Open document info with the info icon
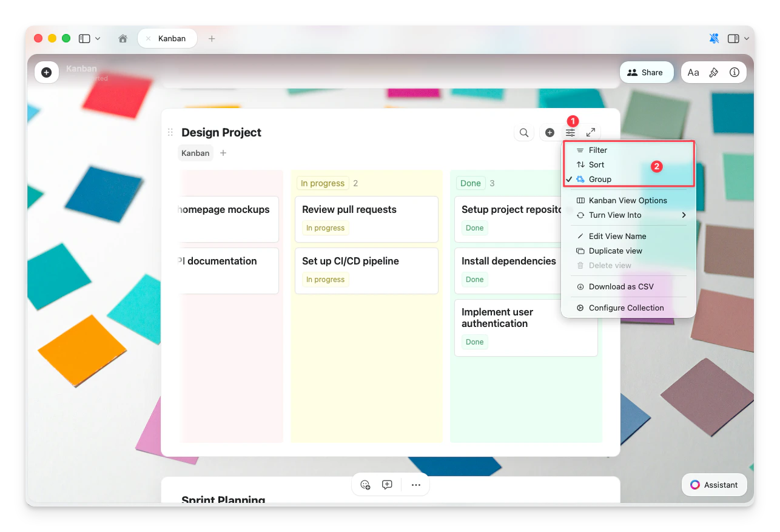This screenshot has height=532, width=780. pos(735,72)
